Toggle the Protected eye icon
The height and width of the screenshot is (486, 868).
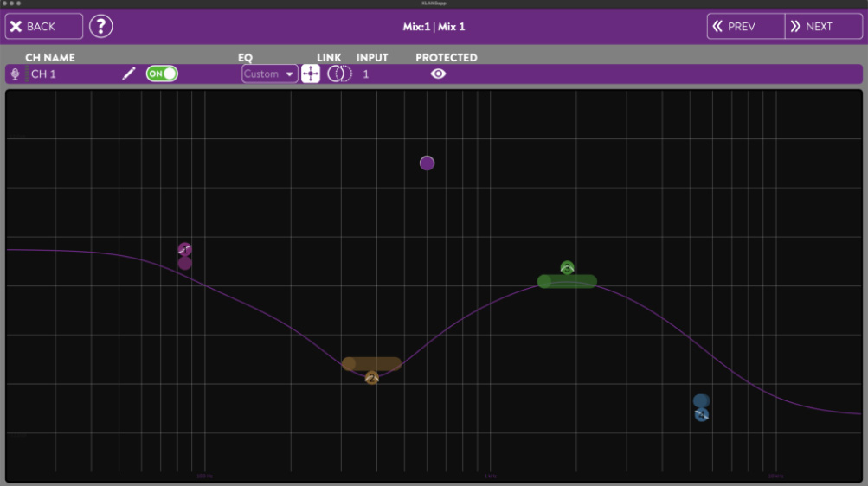(439, 74)
